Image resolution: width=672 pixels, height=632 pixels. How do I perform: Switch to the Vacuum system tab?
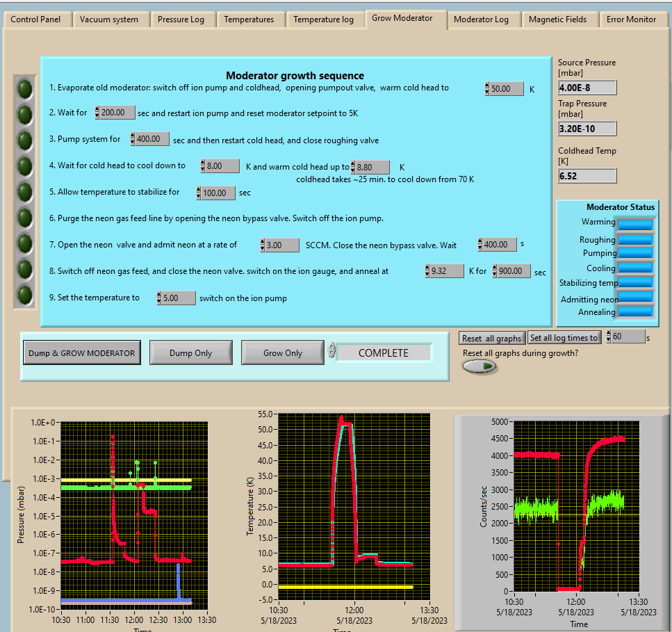click(109, 19)
